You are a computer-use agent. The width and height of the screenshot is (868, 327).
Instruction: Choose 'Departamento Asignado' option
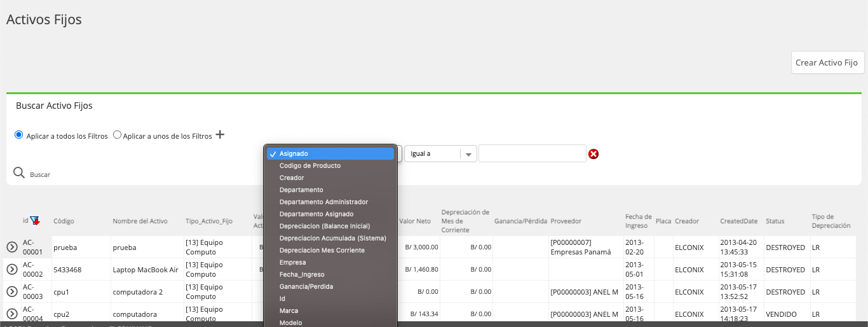(x=330, y=214)
